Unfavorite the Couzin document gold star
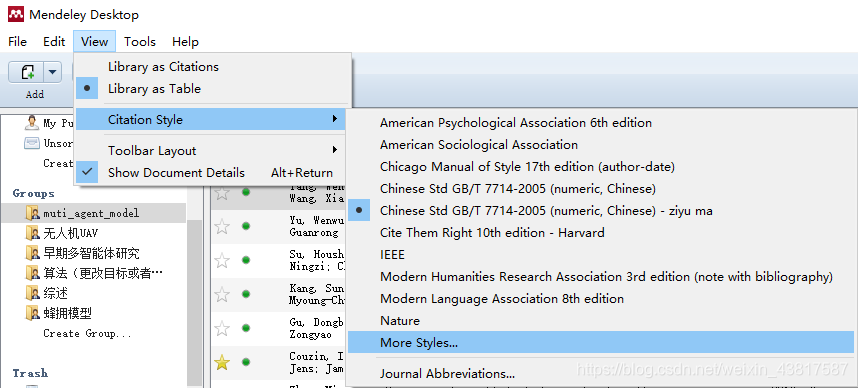 tap(222, 362)
